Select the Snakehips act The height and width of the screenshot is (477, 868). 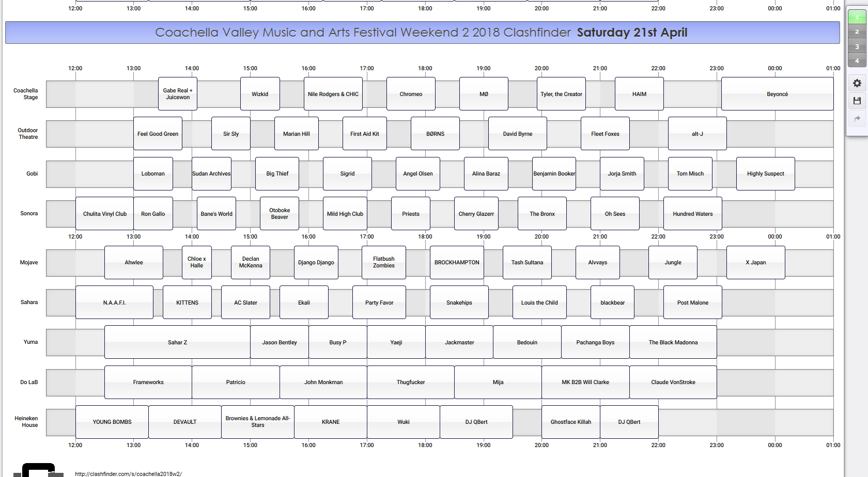click(459, 303)
